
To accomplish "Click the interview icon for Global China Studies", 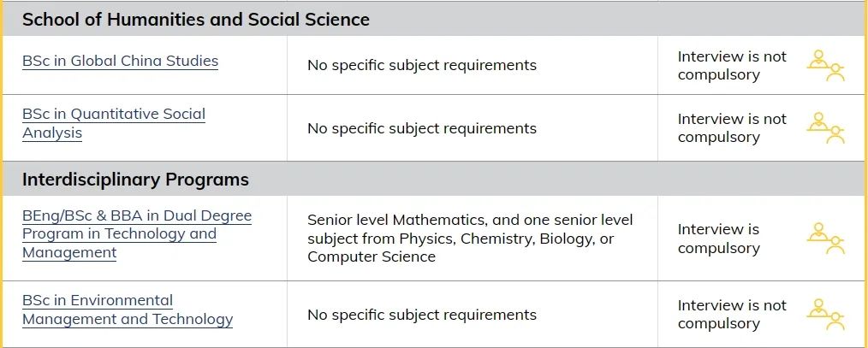I will (825, 65).
